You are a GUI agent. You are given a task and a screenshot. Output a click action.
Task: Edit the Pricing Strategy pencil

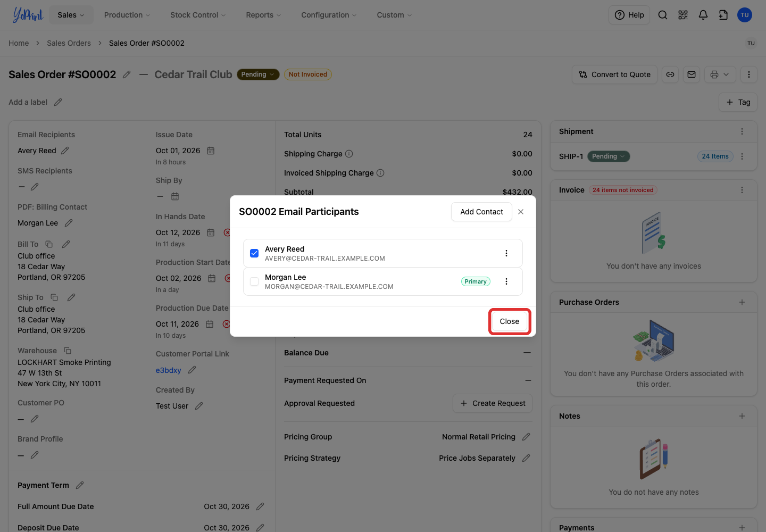[526, 458]
